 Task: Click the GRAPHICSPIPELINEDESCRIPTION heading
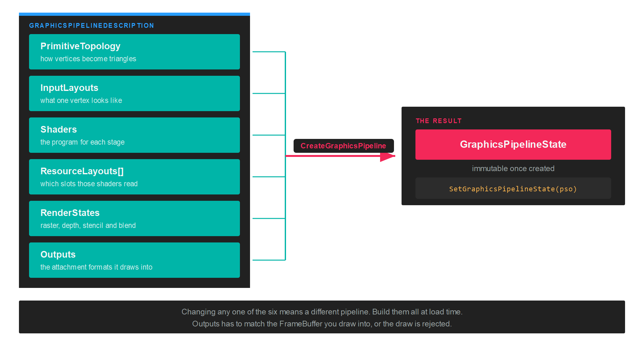point(92,26)
